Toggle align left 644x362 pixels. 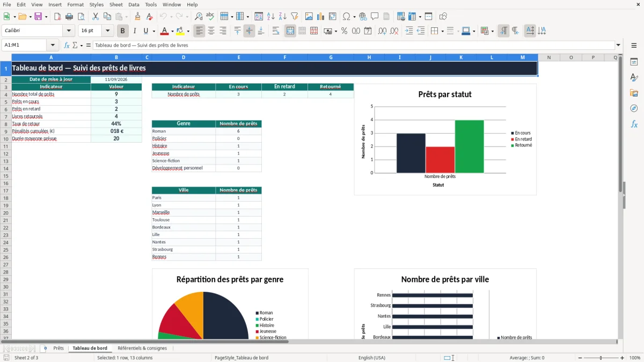tap(199, 31)
